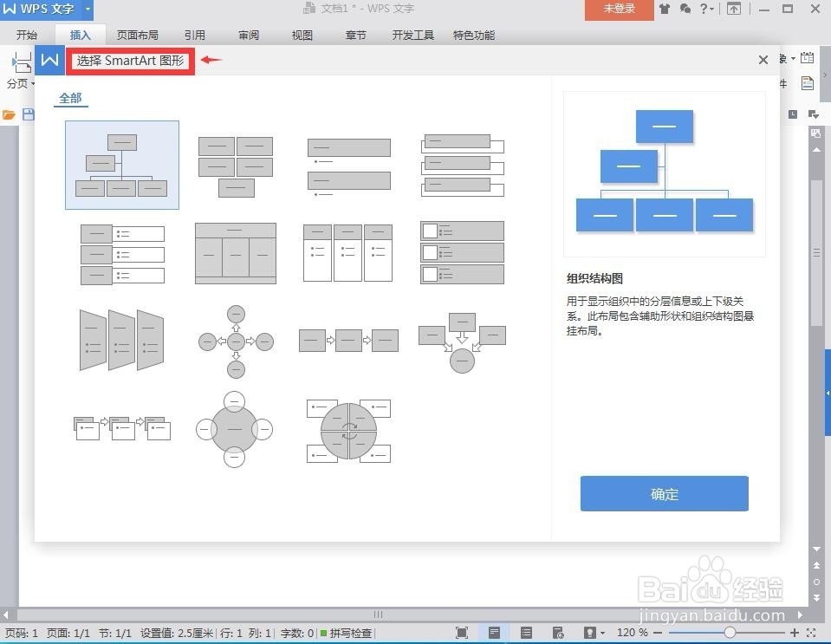Open the 视图 tab
The height and width of the screenshot is (644, 831).
[x=302, y=35]
